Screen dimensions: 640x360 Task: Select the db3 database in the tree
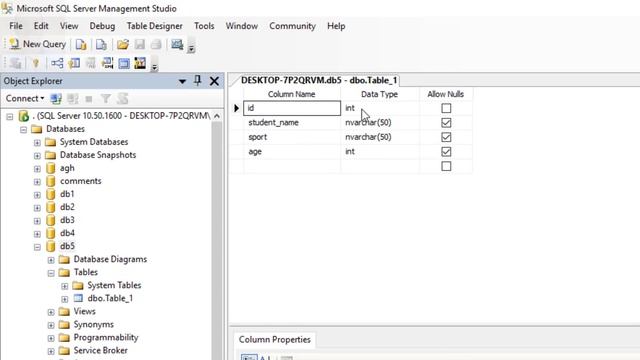click(x=67, y=220)
